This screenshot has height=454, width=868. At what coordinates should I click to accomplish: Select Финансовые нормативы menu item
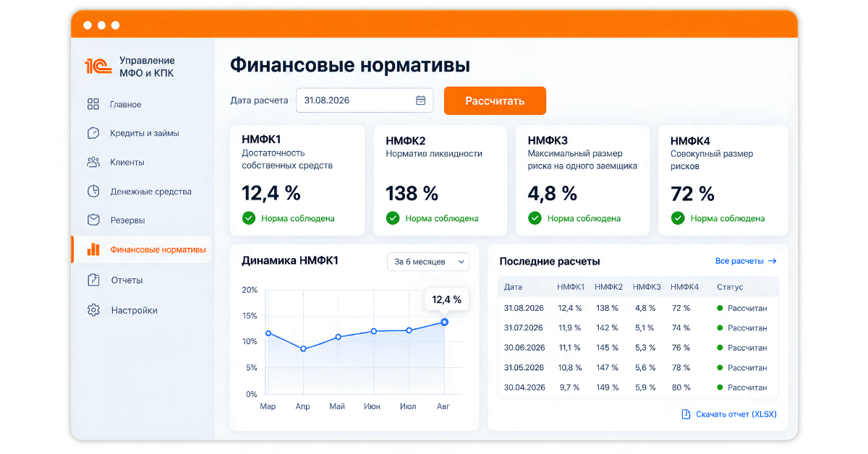point(142,249)
